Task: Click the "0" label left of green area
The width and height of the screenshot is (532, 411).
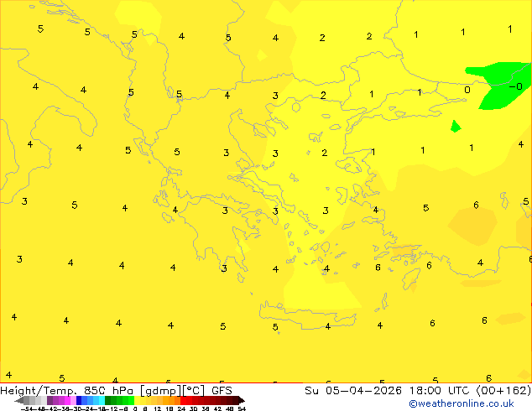Action: click(467, 90)
